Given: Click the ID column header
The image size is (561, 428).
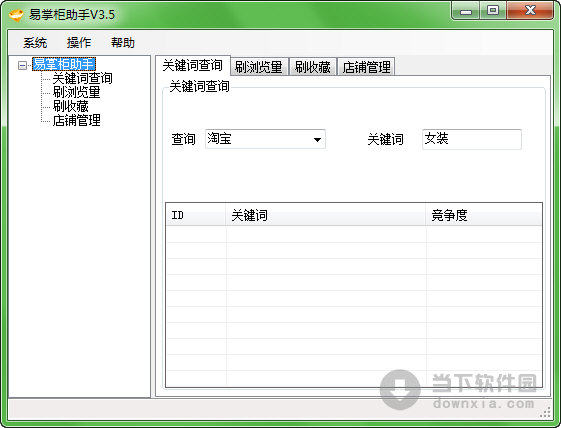Looking at the screenshot, I should click(196, 215).
